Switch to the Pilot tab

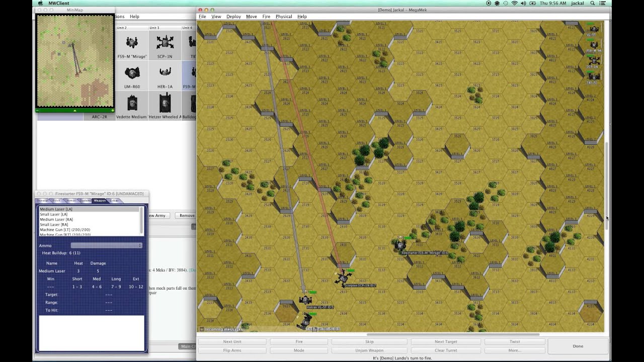[56, 201]
